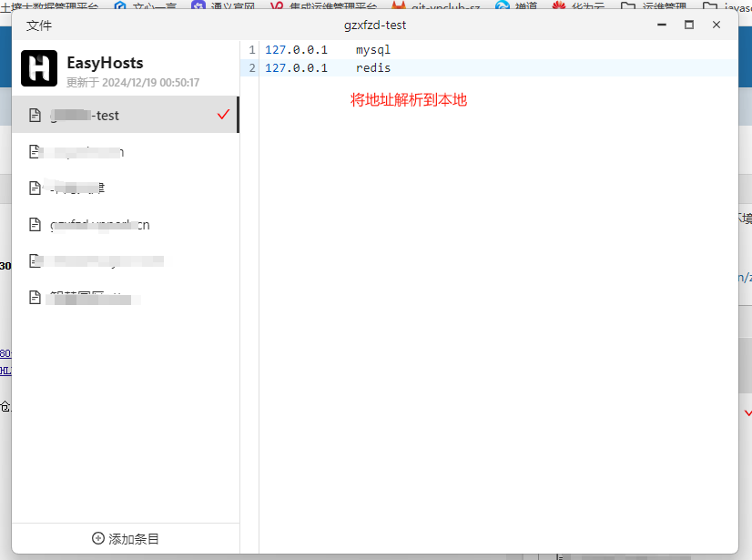
Task: Close the EasyHosts window
Action: coord(716,25)
